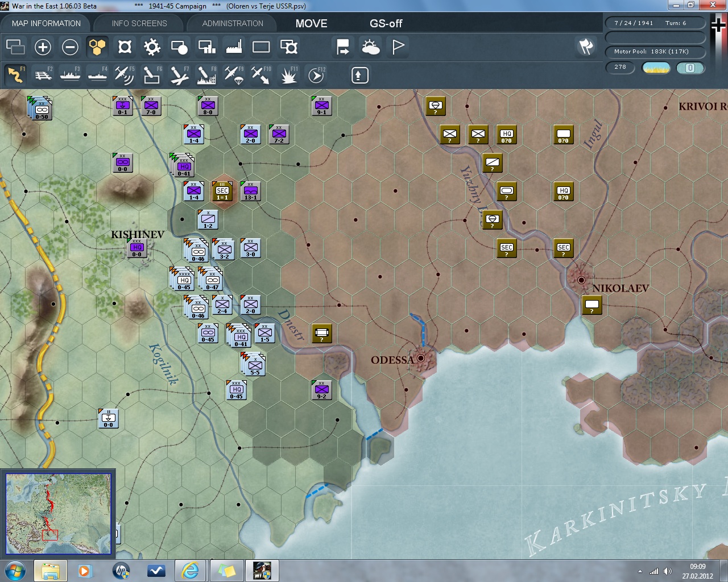Screen dimensions: 728x582
Task: Open the ADMINISTRATION tab
Action: [233, 23]
